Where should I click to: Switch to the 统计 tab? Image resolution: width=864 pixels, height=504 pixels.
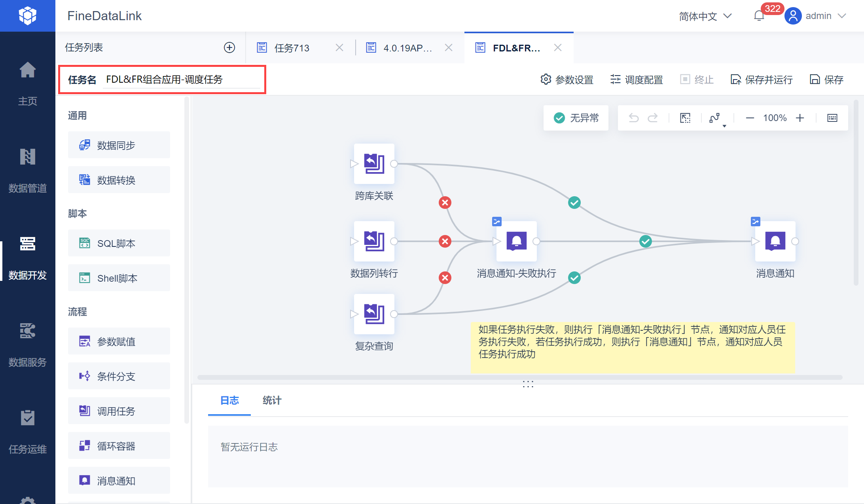click(x=272, y=400)
